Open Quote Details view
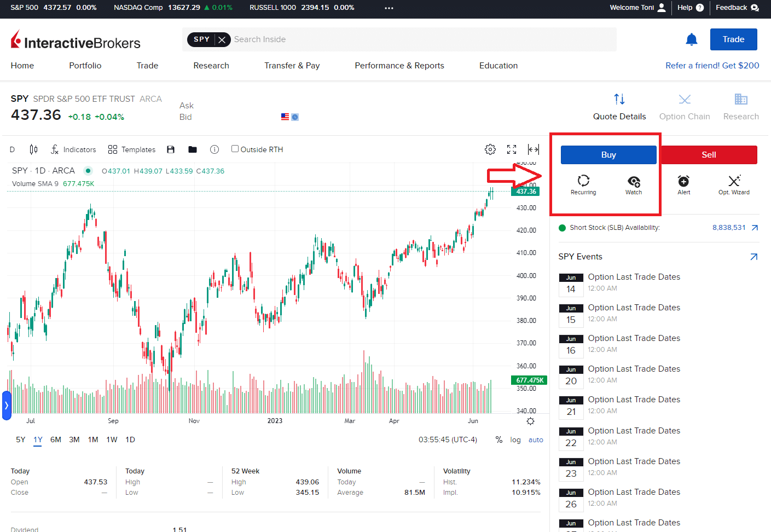Viewport: 771px width, 532px height. click(619, 107)
